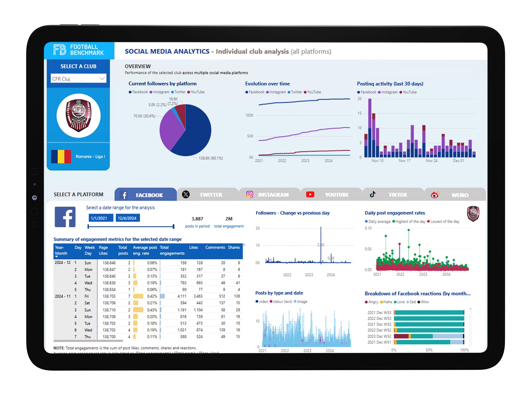This screenshot has height=398, width=532.
Task: Click status (text) legend item
Action: tap(281, 302)
